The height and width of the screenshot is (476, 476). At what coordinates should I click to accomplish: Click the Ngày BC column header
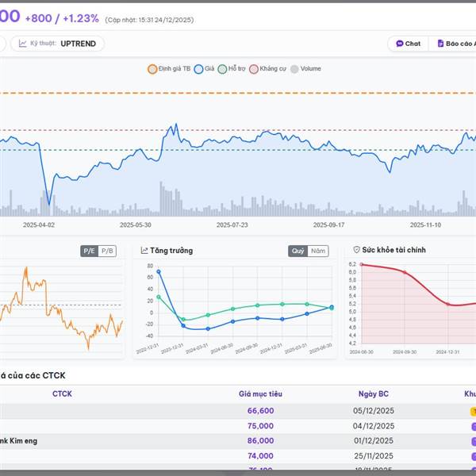373,394
